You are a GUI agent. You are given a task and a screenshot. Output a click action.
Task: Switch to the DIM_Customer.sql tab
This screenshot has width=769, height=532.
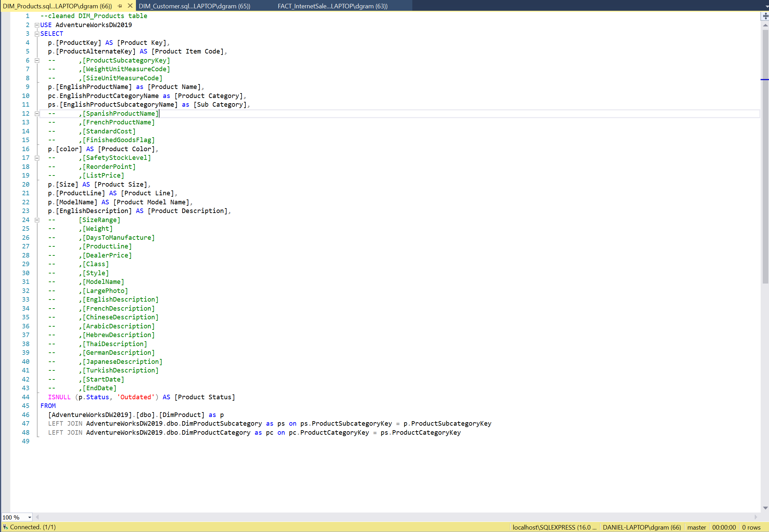(194, 6)
